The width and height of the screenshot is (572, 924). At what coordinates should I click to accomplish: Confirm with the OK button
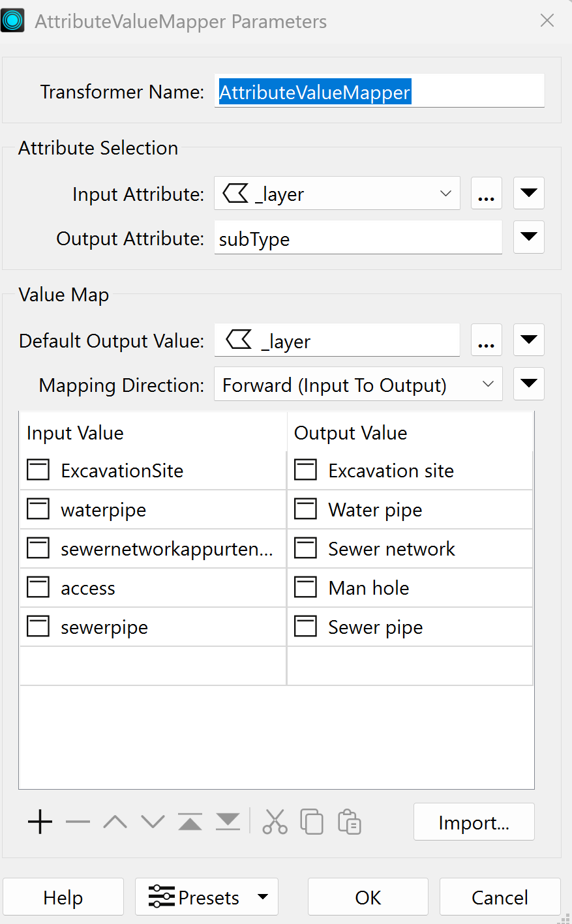368,897
